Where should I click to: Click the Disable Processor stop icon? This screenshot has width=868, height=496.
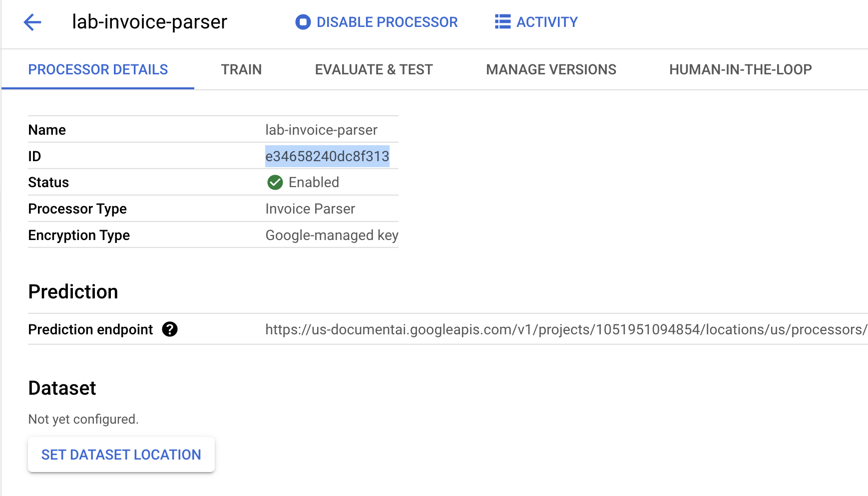[303, 22]
